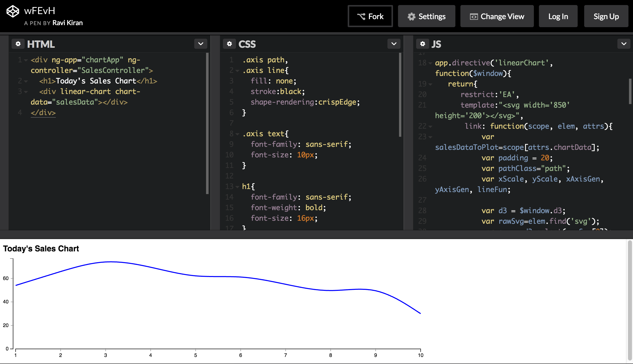Open the Change View menu
This screenshot has height=364, width=633.
click(x=497, y=16)
